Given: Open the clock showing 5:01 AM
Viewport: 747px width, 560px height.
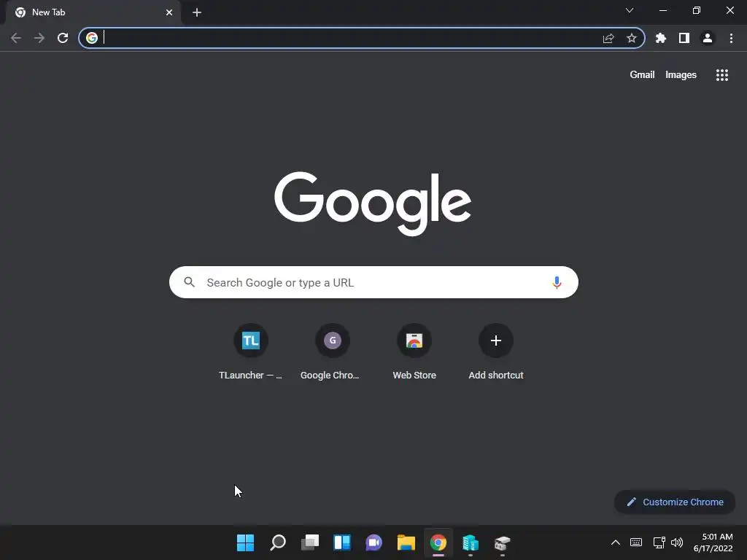Looking at the screenshot, I should point(713,542).
